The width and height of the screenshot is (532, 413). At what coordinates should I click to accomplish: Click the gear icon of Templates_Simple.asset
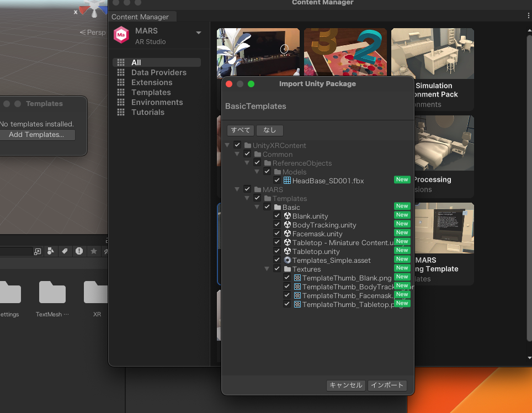coord(287,260)
